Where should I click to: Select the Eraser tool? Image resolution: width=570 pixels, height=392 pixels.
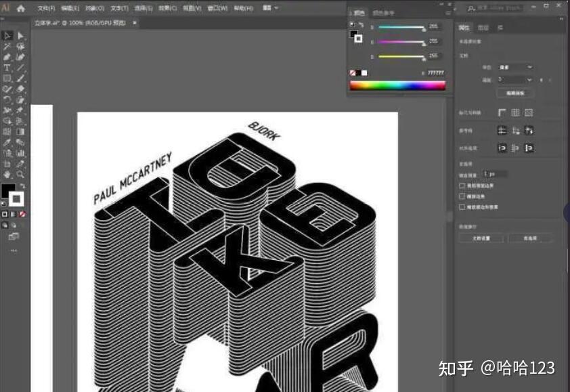click(20, 89)
